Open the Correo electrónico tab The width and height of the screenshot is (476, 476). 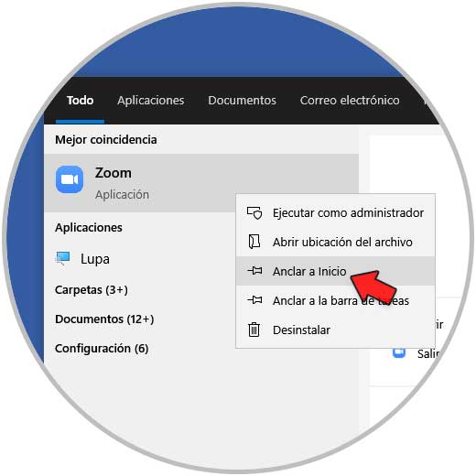(x=350, y=101)
